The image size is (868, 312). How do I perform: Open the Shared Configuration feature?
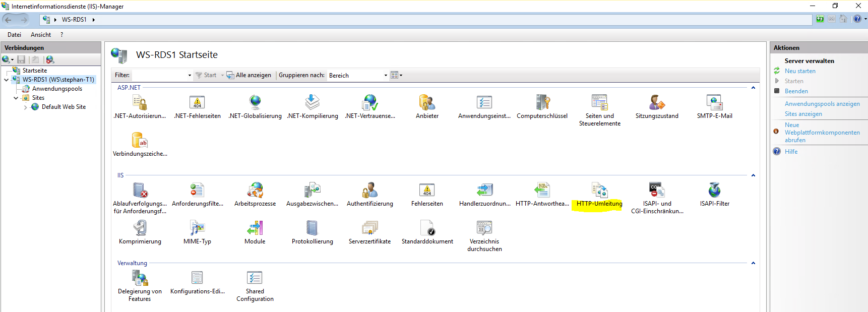pos(255,286)
